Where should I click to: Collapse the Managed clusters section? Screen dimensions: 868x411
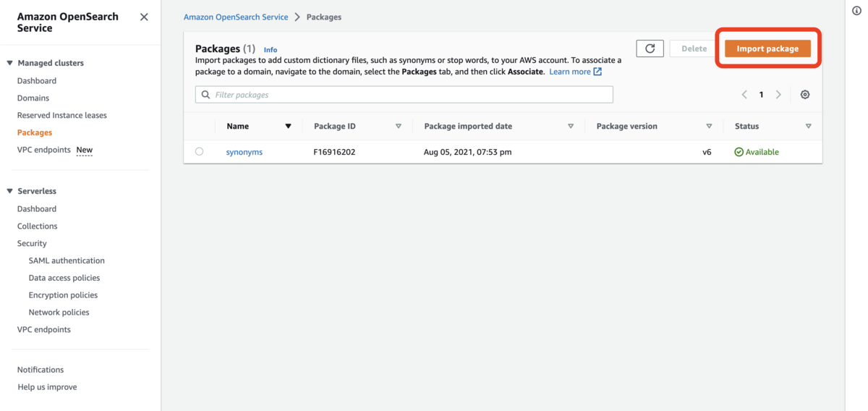tap(9, 63)
